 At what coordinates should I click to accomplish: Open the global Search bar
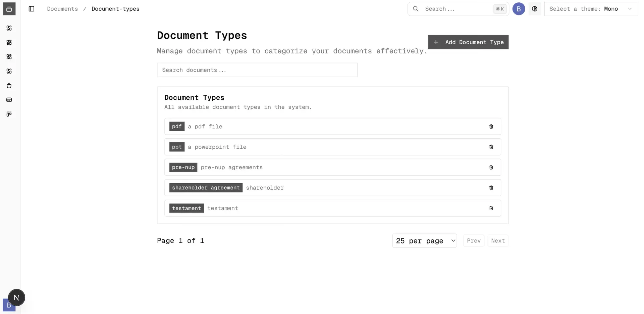pos(458,9)
